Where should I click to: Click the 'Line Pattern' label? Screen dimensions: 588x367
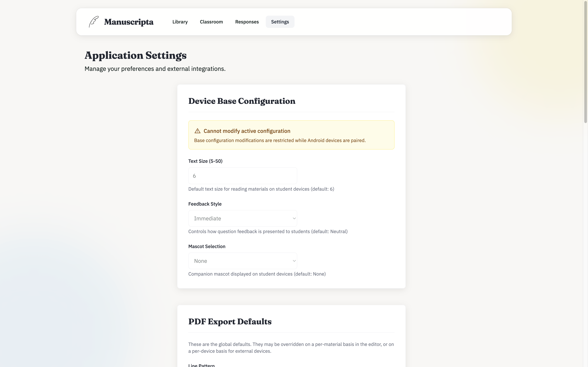(x=201, y=365)
